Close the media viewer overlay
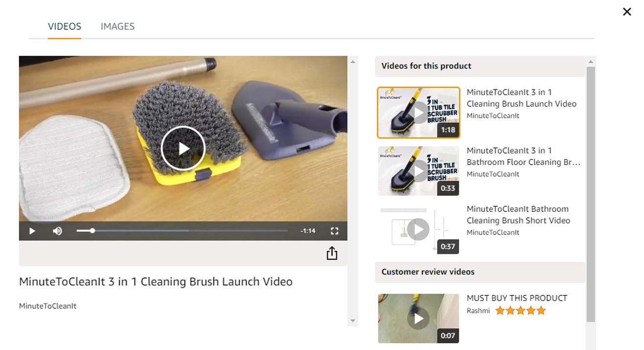This screenshot has width=644, height=350. tap(627, 12)
